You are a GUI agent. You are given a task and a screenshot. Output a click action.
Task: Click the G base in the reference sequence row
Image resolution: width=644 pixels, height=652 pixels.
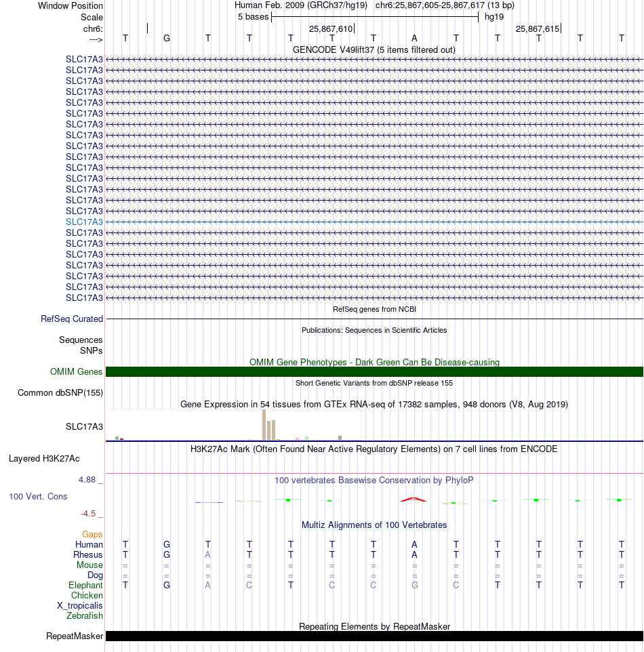(x=166, y=38)
